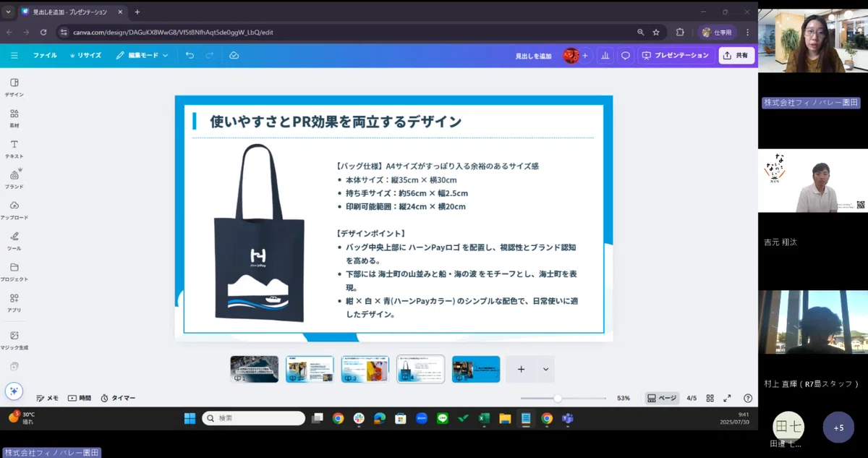This screenshot has height=458, width=868.
Task: Open the 素材 elements panel
Action: [x=14, y=118]
